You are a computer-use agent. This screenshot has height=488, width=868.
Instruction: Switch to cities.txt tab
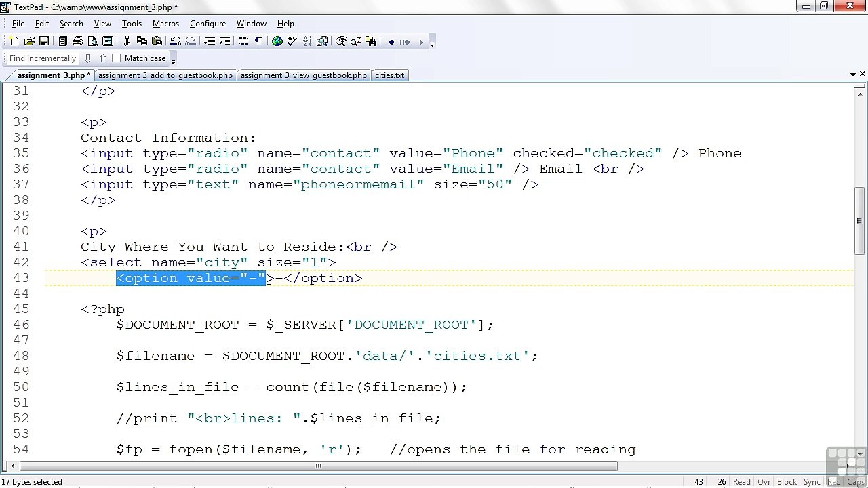coord(389,75)
